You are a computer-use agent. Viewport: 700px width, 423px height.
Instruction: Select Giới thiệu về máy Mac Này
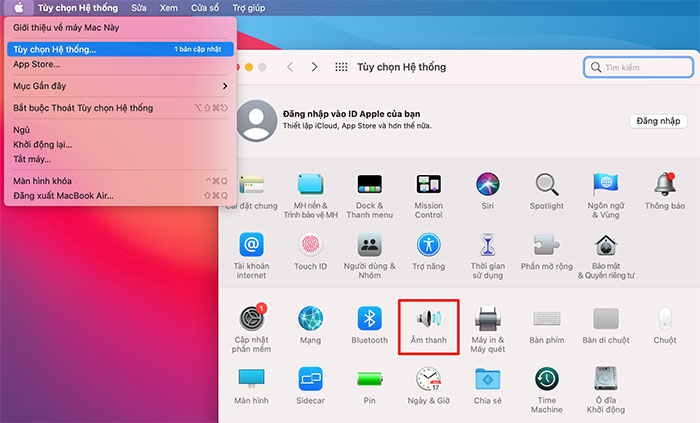point(66,28)
